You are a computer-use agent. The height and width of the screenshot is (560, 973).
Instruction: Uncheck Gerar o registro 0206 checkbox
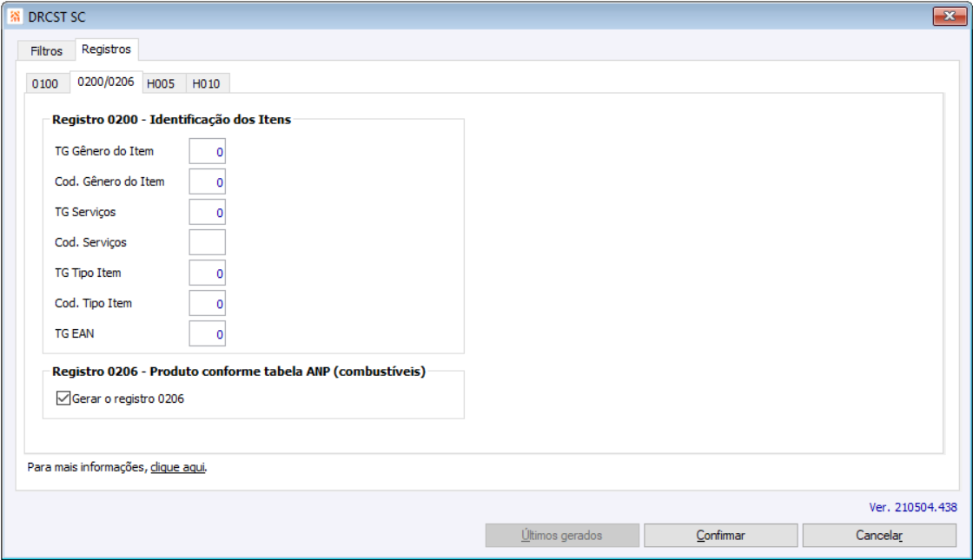click(63, 399)
